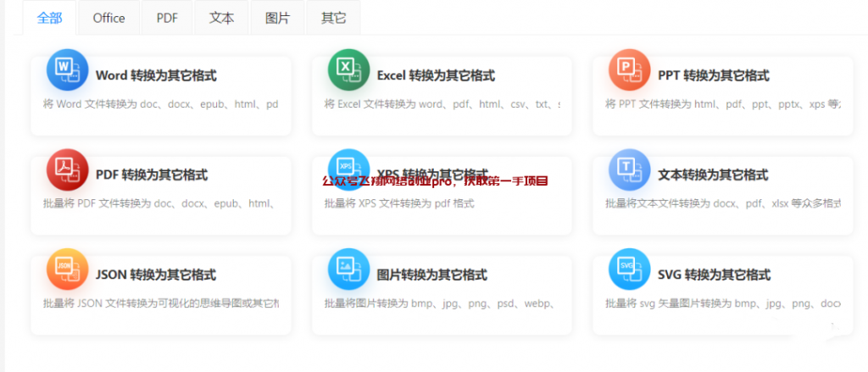Select the 图片 tab
868x372 pixels.
(277, 18)
